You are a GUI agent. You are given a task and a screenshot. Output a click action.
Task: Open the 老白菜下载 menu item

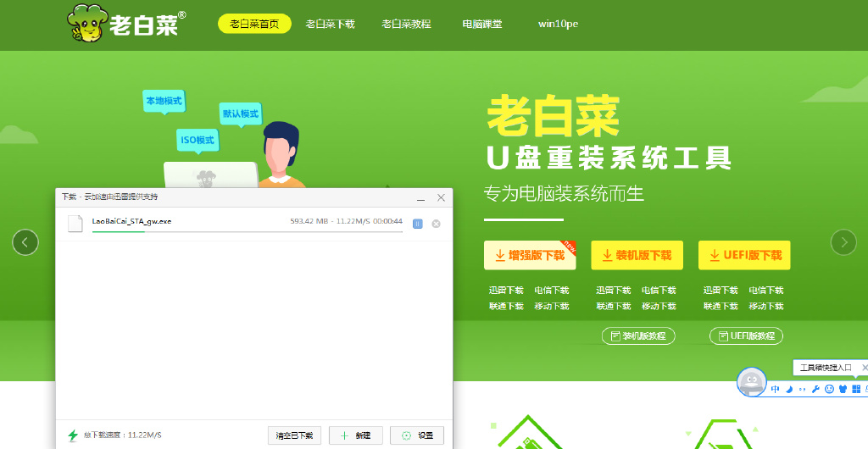point(331,24)
